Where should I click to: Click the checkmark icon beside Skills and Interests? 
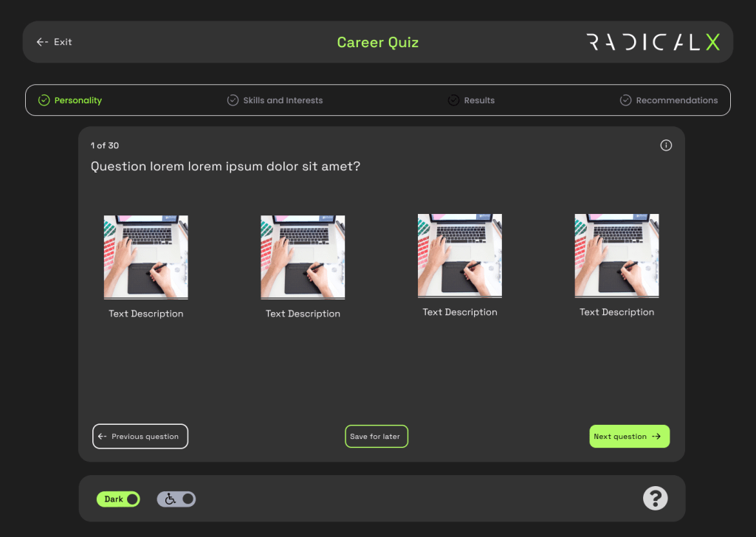click(x=232, y=100)
